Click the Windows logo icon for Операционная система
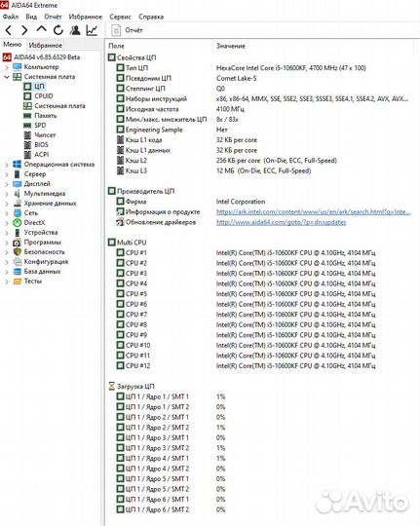The width and height of the screenshot is (420, 526). (17, 165)
